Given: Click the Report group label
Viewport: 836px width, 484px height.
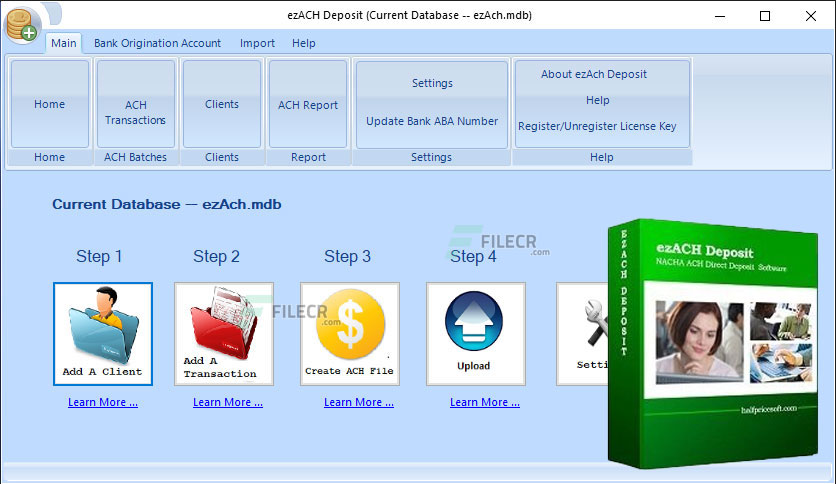Looking at the screenshot, I should pyautogui.click(x=308, y=157).
